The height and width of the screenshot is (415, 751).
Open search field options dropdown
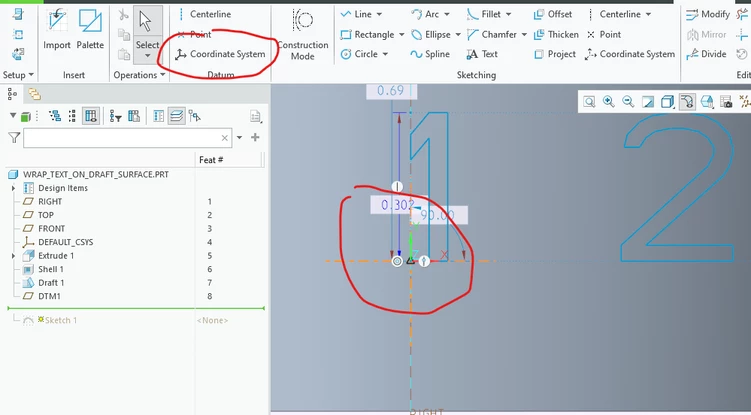(x=239, y=138)
